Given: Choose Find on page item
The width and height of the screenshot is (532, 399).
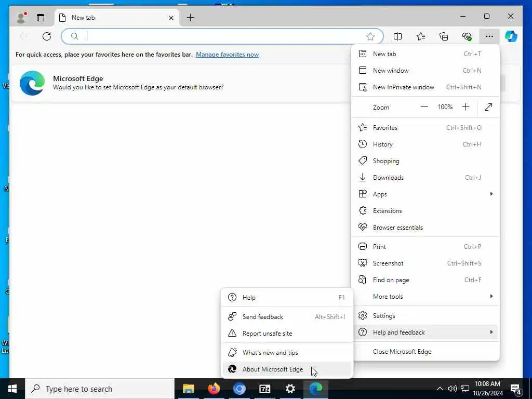Looking at the screenshot, I should [x=425, y=280].
